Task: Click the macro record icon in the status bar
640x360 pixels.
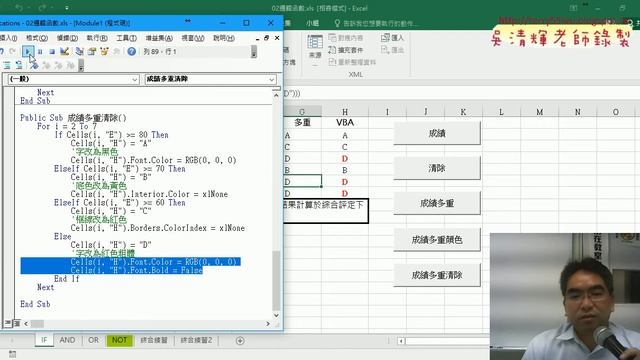Action: [x=12, y=354]
